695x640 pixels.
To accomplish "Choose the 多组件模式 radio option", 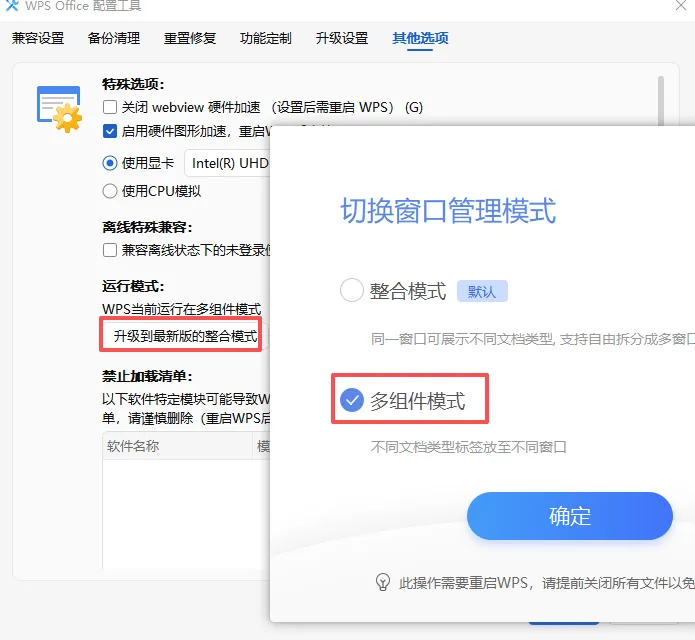I will [x=351, y=400].
